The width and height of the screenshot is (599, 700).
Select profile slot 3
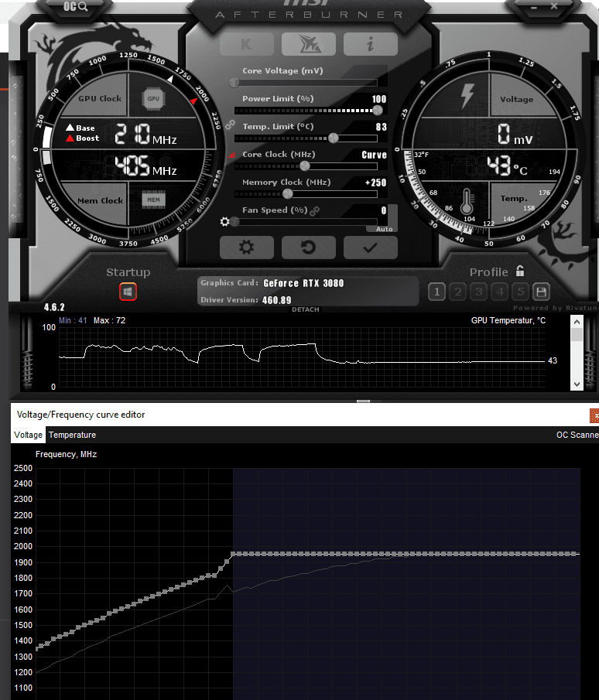tap(479, 292)
